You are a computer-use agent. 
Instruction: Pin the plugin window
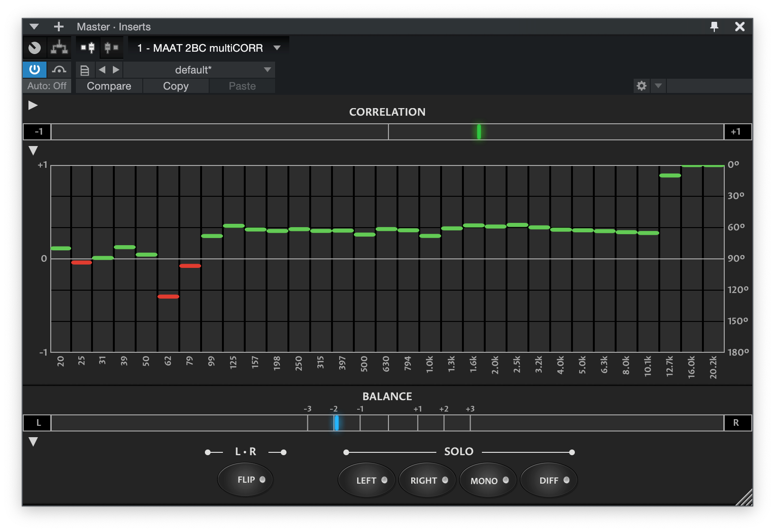coord(714,27)
